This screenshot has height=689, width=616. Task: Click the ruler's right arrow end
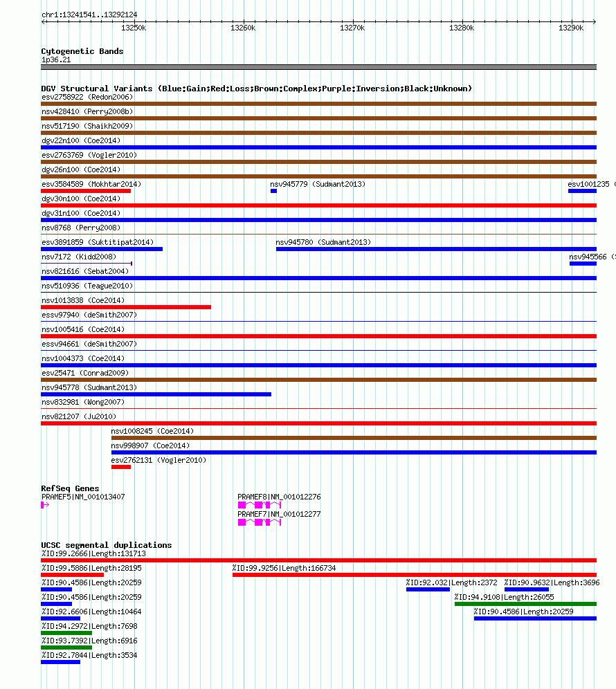pyautogui.click(x=595, y=21)
